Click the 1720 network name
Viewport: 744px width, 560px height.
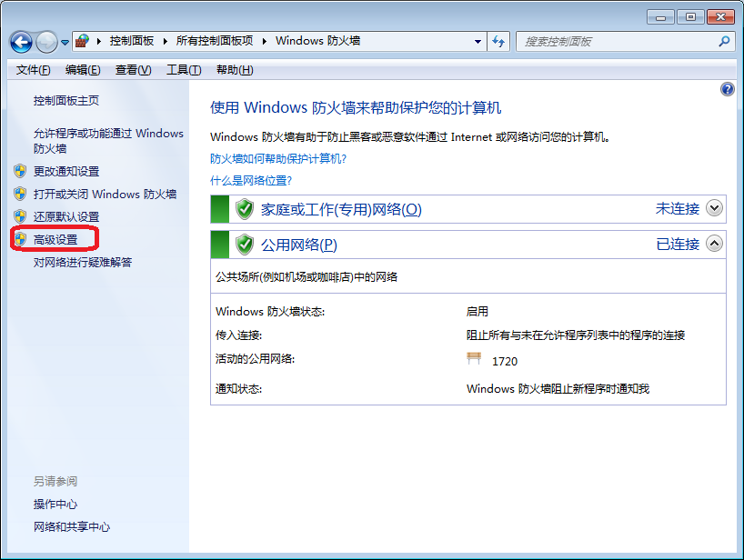tap(505, 361)
